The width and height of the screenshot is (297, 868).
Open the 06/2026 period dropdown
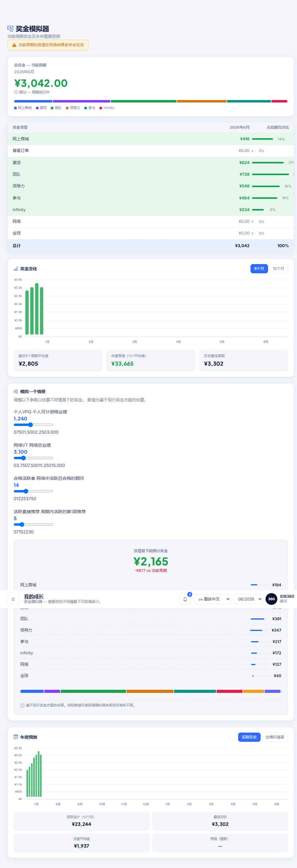[248, 599]
